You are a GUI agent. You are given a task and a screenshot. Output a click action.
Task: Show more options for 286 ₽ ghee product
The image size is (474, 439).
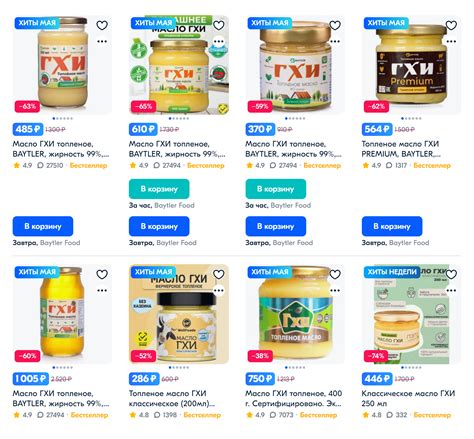(x=218, y=290)
